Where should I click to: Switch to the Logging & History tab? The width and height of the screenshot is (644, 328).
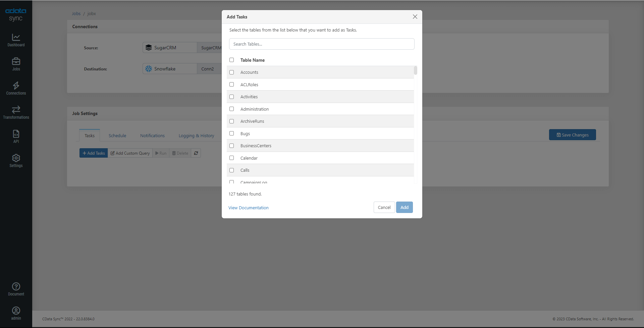(196, 135)
